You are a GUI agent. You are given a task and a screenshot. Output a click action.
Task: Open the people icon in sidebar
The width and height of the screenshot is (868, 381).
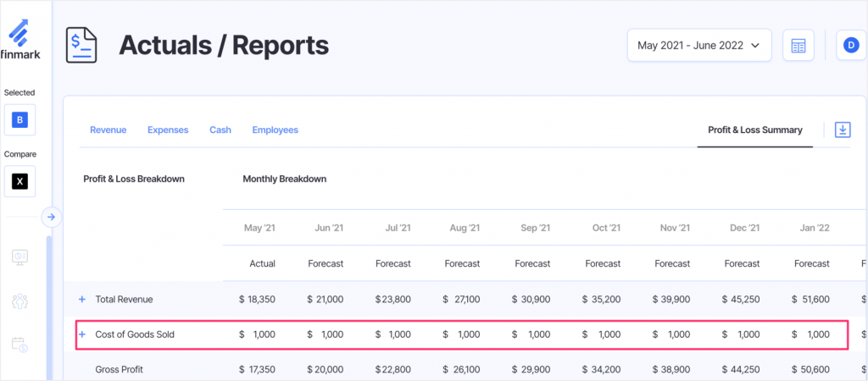pos(20,301)
